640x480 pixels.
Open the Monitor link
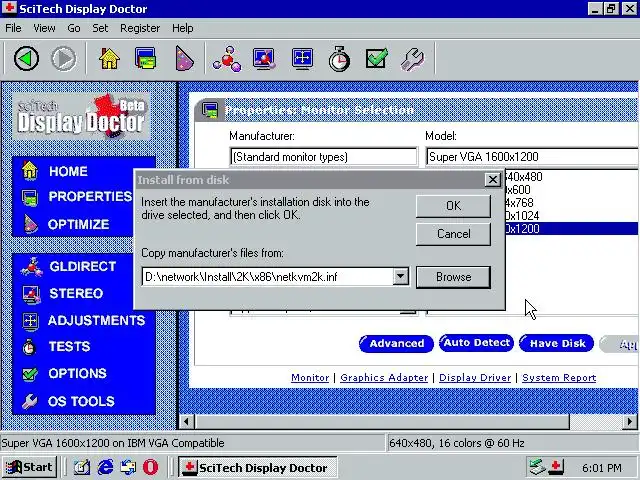[310, 378]
